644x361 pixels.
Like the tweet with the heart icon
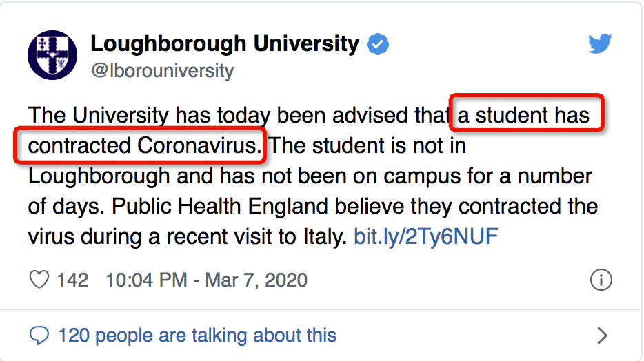pyautogui.click(x=39, y=280)
